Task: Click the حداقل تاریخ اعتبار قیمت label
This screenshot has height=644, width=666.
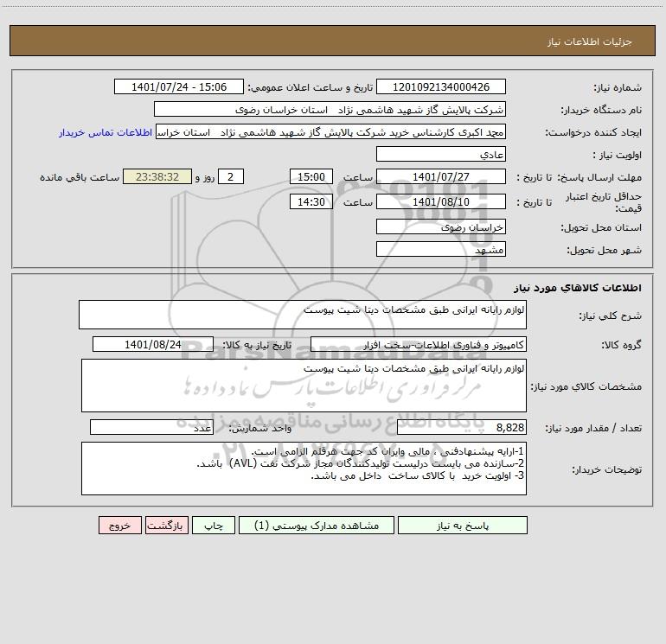Action: click(604, 202)
